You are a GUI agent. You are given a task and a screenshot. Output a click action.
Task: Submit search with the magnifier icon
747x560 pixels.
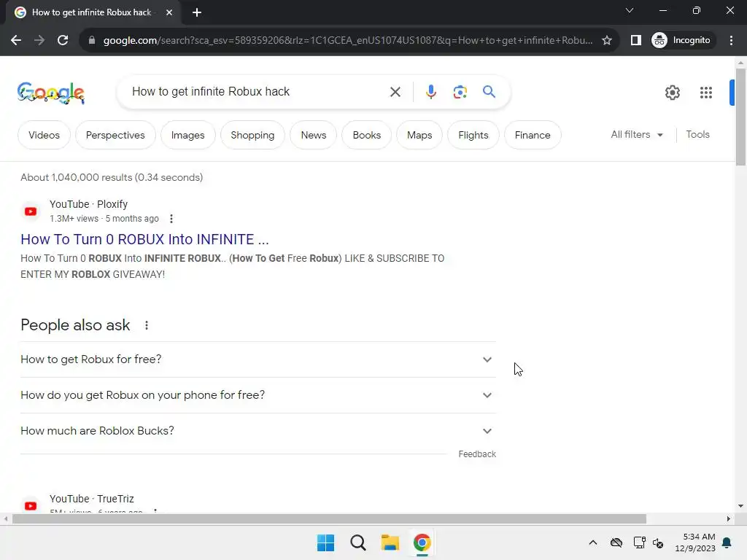(x=489, y=91)
